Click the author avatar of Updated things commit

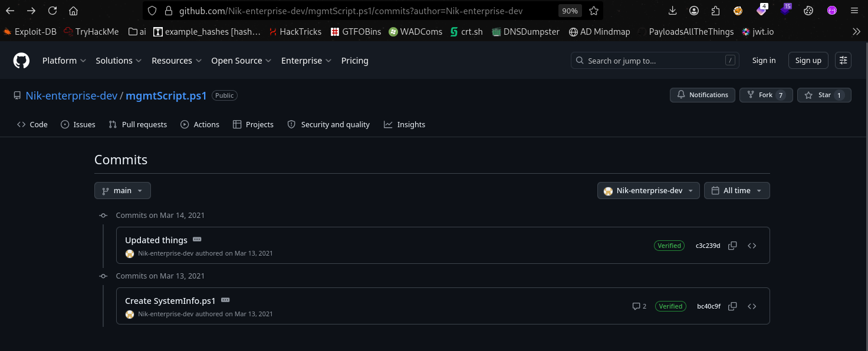[x=130, y=254]
